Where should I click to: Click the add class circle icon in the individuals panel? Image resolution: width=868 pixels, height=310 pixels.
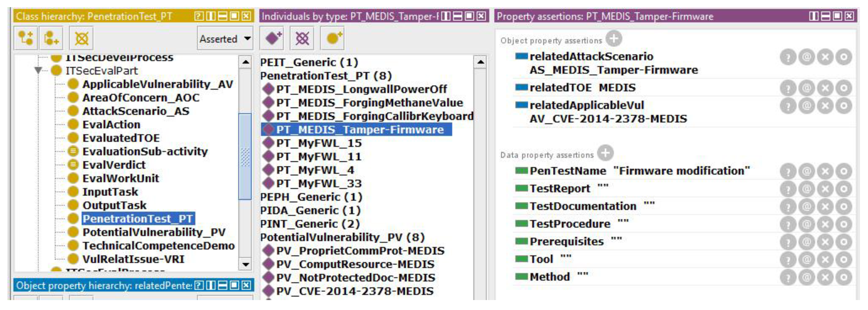(332, 38)
